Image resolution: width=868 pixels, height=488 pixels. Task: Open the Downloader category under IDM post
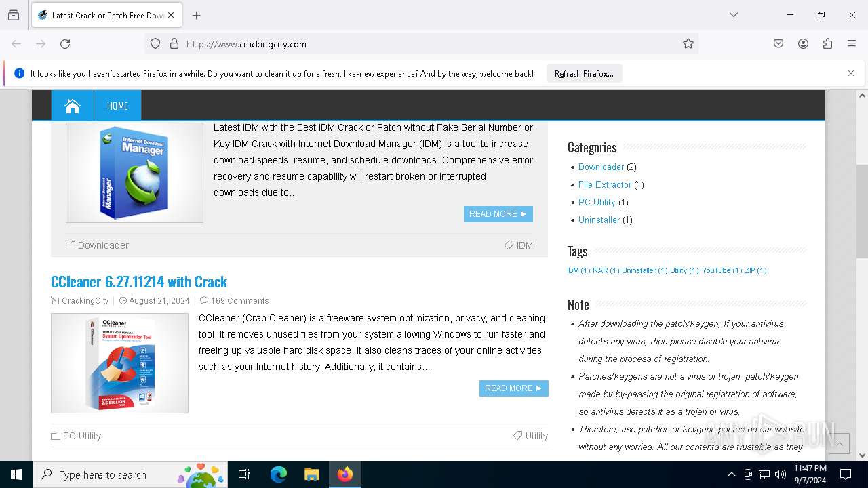coord(103,245)
